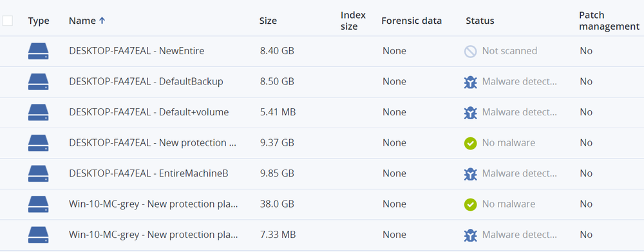Click forensic data None in 9.37 GB row
644x252 pixels.
coord(394,143)
